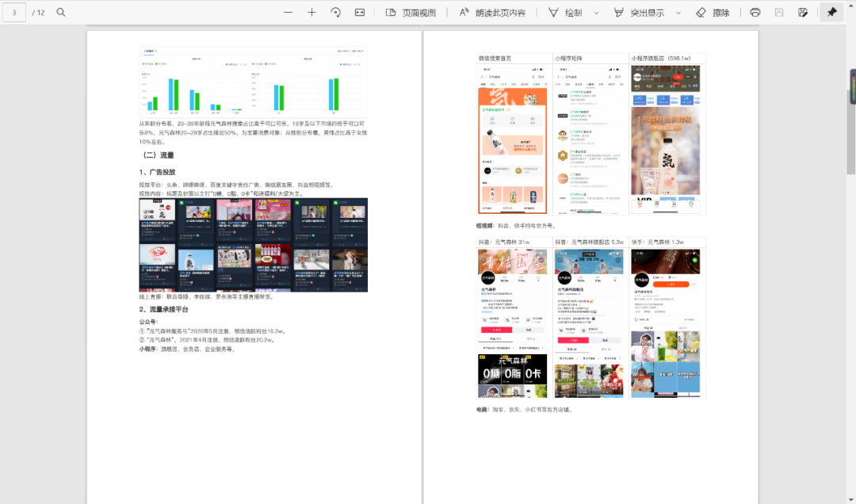Select the 突出显示 highlight tool
Image resolution: width=856 pixels, height=504 pixels.
click(640, 13)
